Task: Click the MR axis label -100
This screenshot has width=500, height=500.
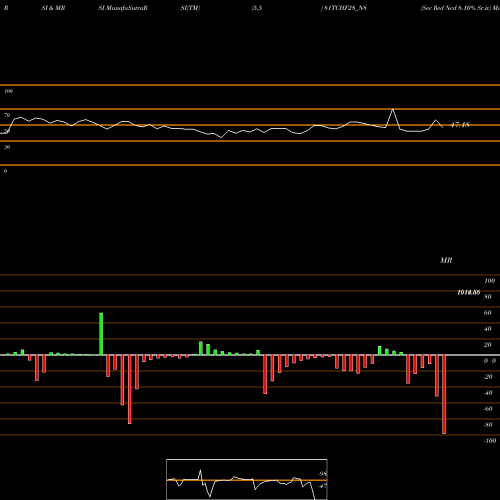Action: coord(490,441)
